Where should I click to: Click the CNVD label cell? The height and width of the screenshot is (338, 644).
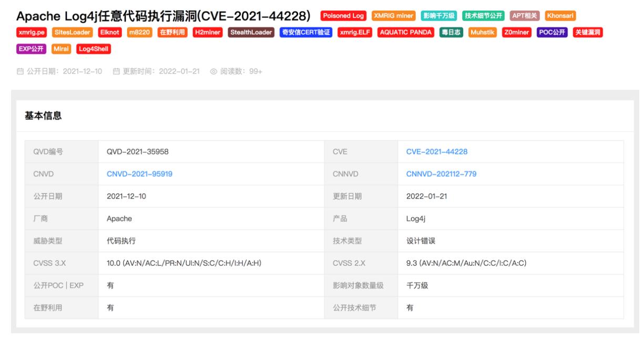(62, 174)
